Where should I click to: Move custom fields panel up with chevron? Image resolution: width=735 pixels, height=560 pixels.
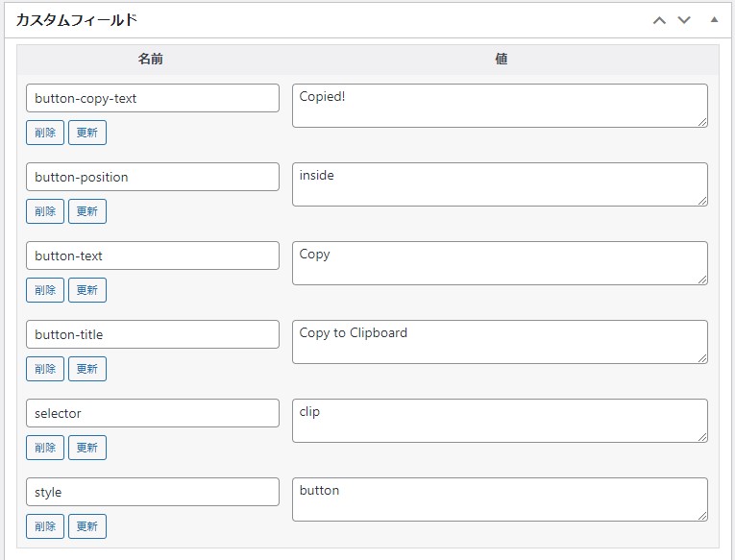coord(659,20)
